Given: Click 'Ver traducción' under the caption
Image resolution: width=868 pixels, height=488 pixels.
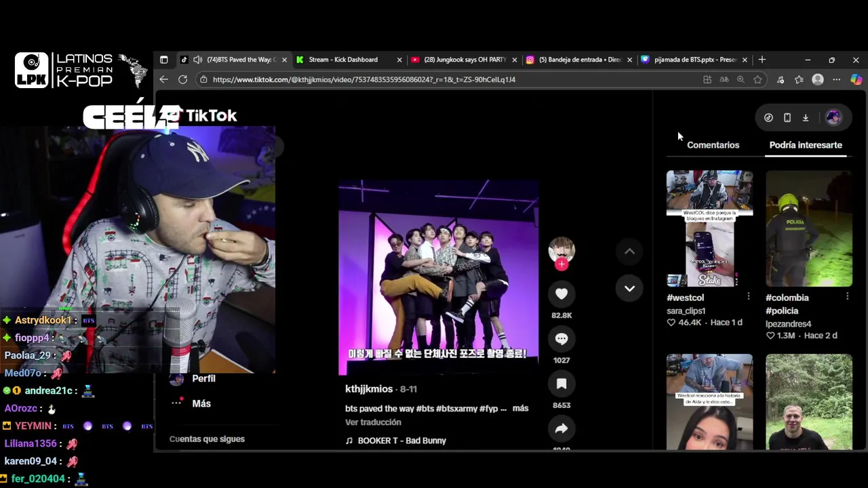Looking at the screenshot, I should tap(373, 422).
